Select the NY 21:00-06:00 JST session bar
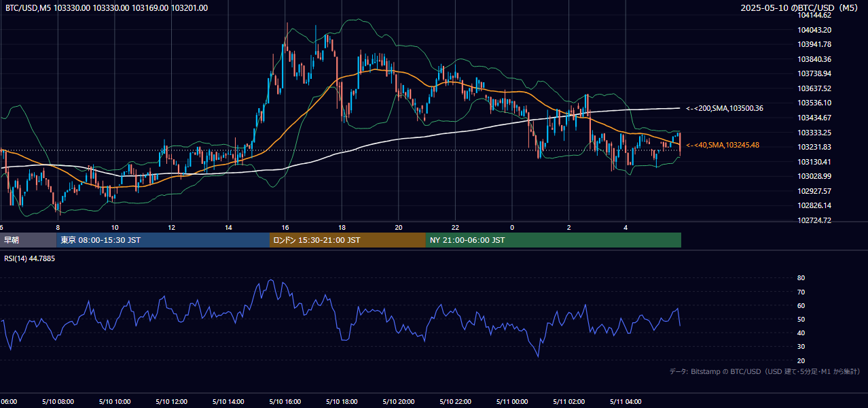Viewport: 868px width, 408px height. coord(554,240)
